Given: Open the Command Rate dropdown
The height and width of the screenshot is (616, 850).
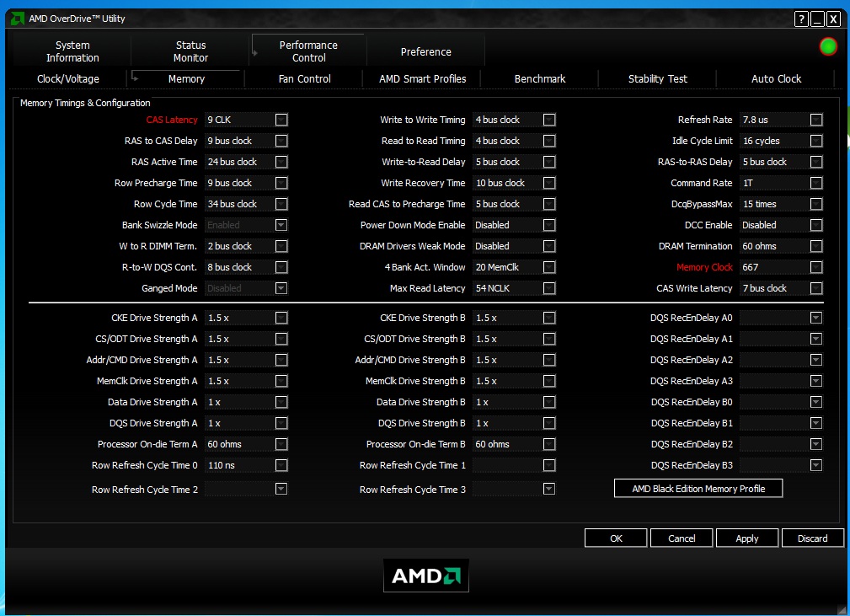Looking at the screenshot, I should click(816, 183).
